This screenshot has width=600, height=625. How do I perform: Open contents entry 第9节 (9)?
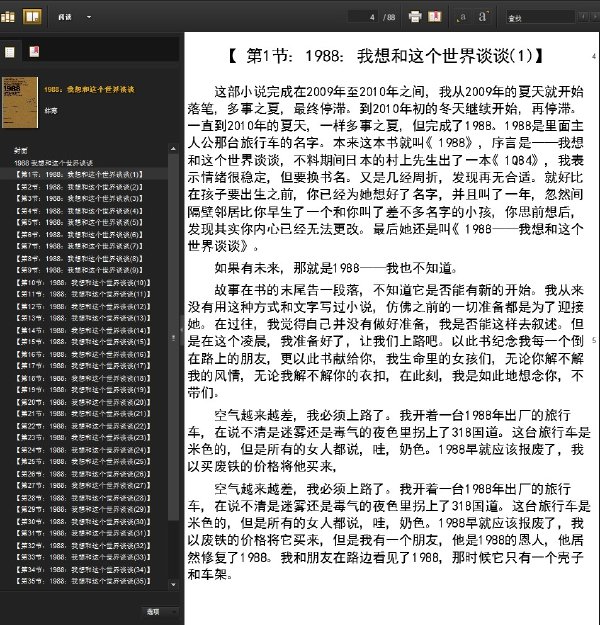pos(79,270)
